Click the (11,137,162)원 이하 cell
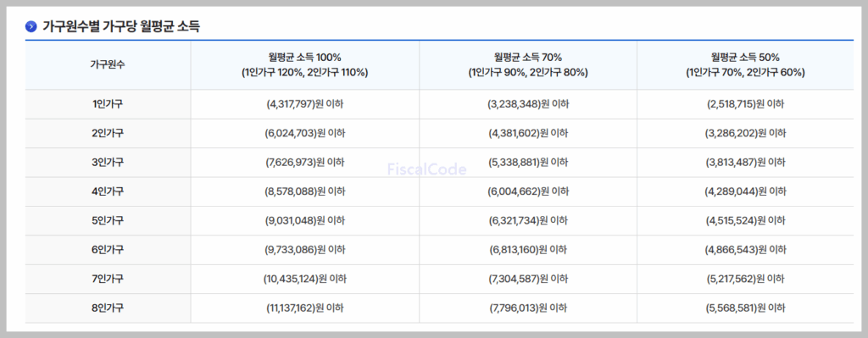The height and width of the screenshot is (338, 868). (305, 308)
